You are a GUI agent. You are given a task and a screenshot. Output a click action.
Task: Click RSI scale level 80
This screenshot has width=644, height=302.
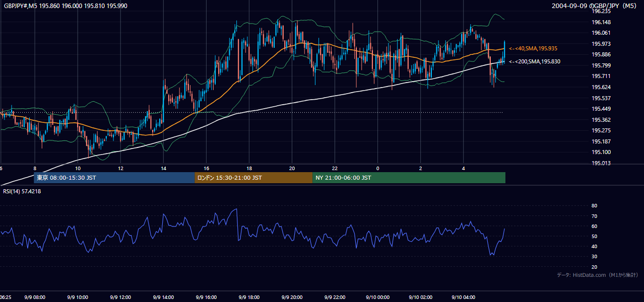click(594, 206)
